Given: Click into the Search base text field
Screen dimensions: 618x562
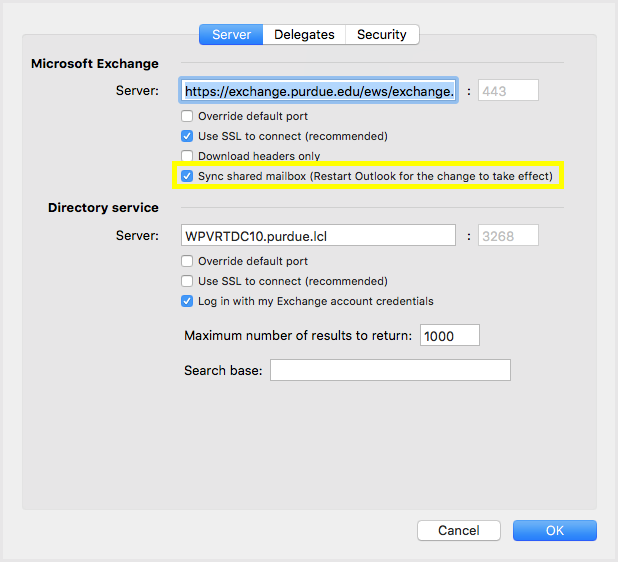Looking at the screenshot, I should pos(390,371).
